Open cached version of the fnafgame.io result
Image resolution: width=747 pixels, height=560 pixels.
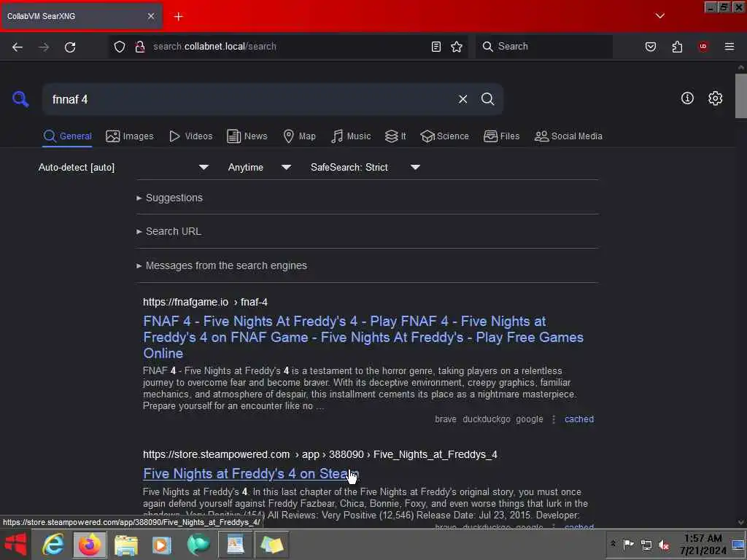[x=578, y=419]
